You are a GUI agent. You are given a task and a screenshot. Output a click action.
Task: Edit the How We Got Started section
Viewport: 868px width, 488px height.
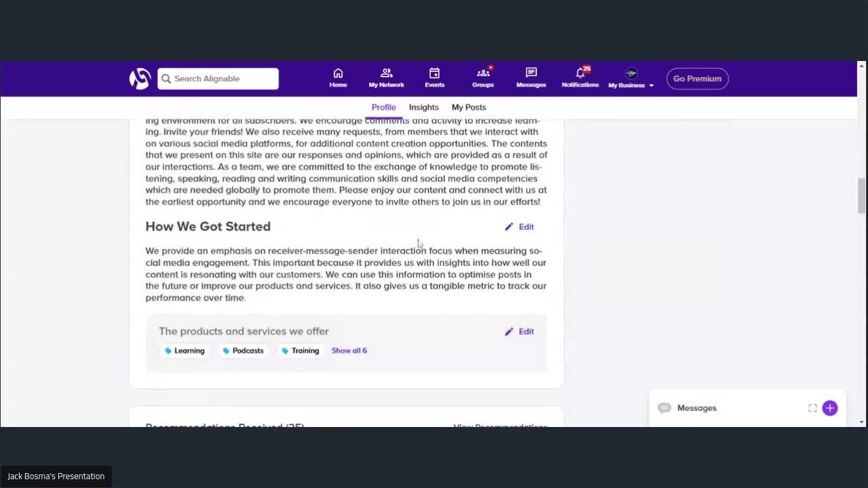[519, 227]
